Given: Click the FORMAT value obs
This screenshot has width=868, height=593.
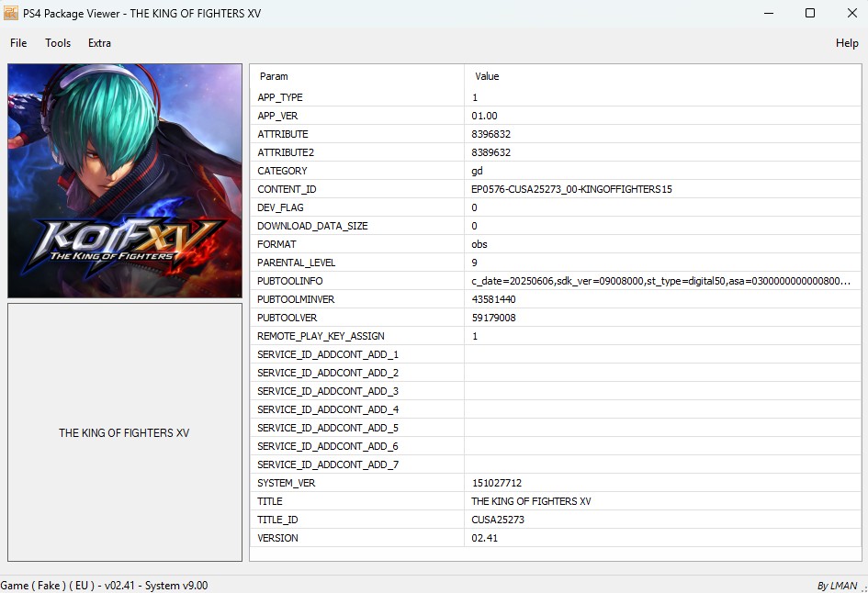Looking at the screenshot, I should [479, 244].
